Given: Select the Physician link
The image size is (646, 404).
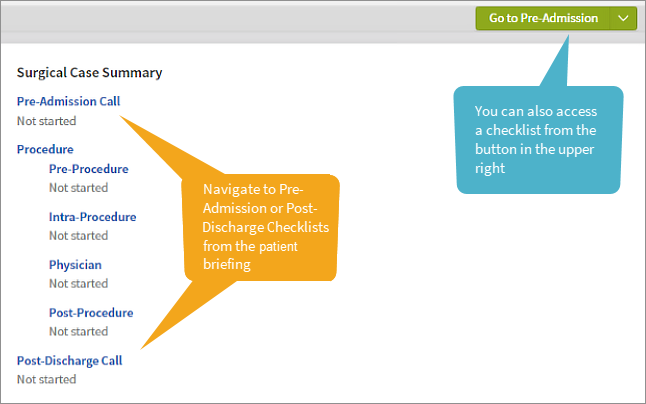Looking at the screenshot, I should tap(75, 265).
